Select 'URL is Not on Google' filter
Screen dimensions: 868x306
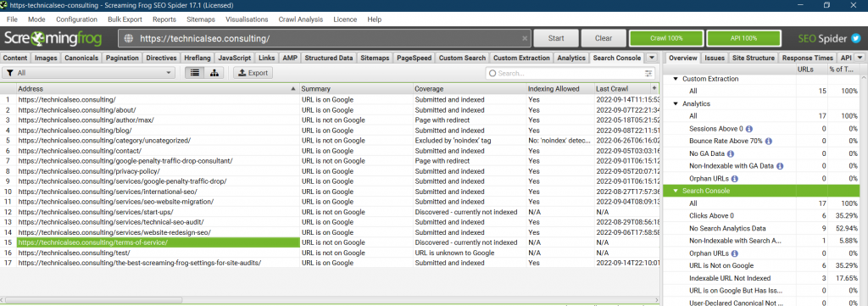(761, 265)
